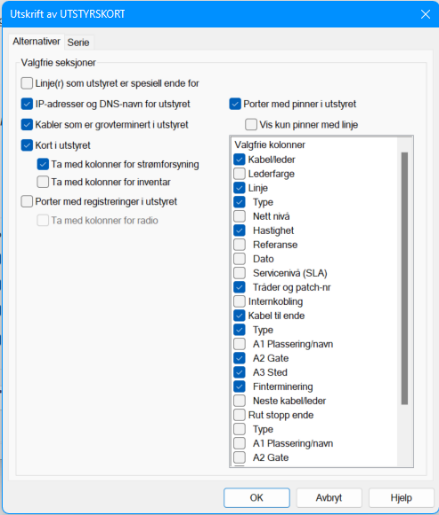Click the Avbryt button
Screen dimensions: 439x515
coord(329,498)
